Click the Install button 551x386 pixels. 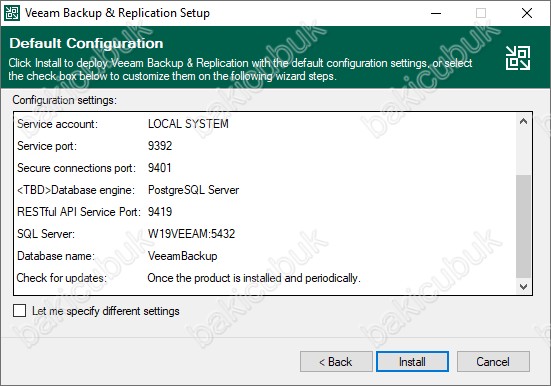pos(412,361)
